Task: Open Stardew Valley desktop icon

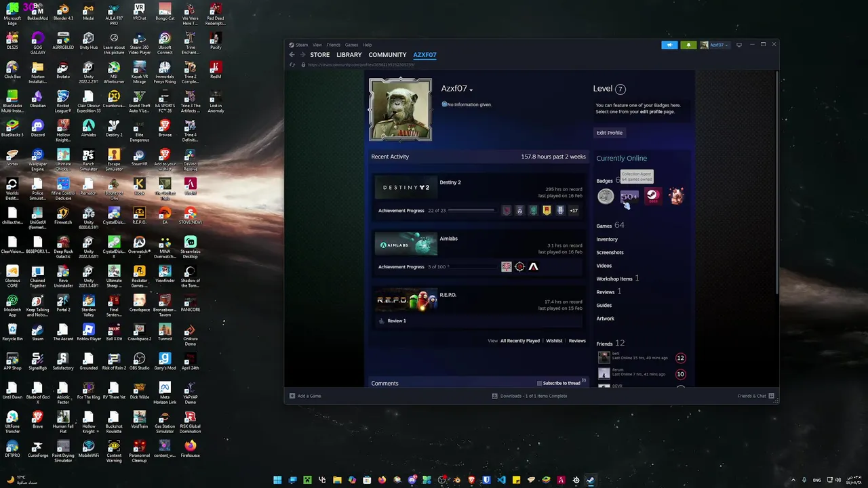Action: 89,303
